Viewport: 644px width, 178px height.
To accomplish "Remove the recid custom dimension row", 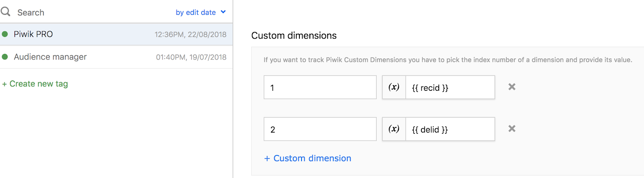I will pos(512,87).
